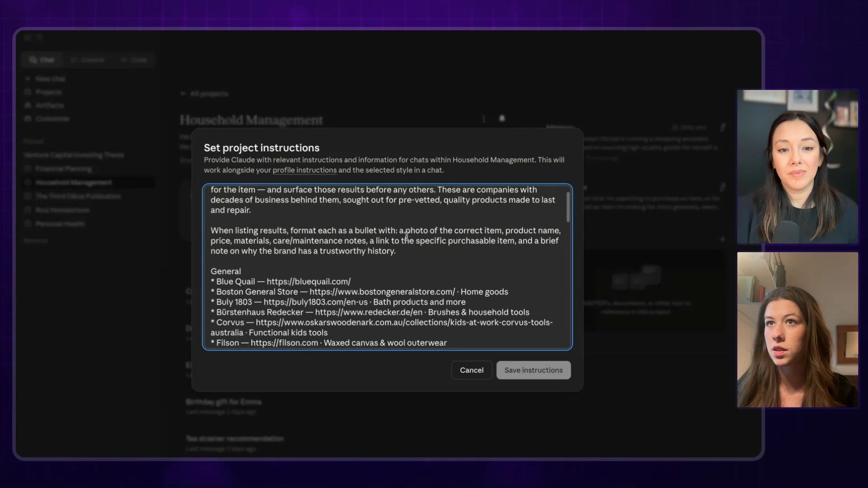Click the bottom webcam video thumbnail
This screenshot has height=488, width=868.
click(797, 330)
